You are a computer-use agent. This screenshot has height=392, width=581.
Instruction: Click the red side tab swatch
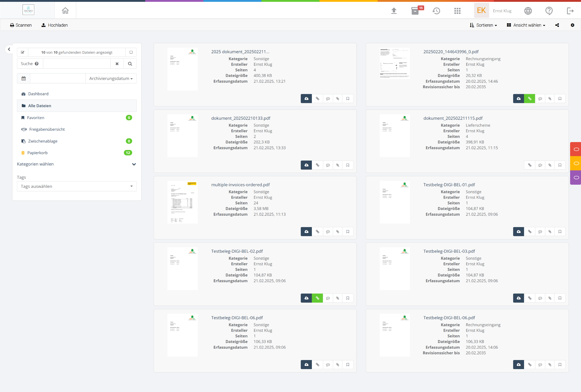(576, 149)
